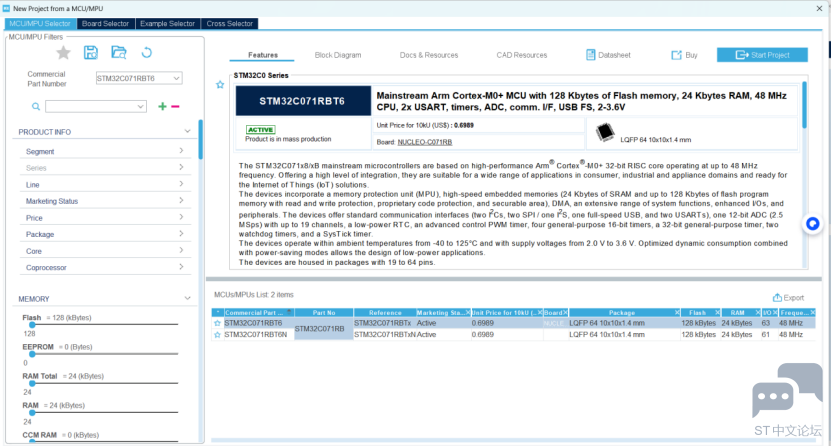831x446 pixels.
Task: Click the favorites star icon in filters
Action: (x=63, y=52)
